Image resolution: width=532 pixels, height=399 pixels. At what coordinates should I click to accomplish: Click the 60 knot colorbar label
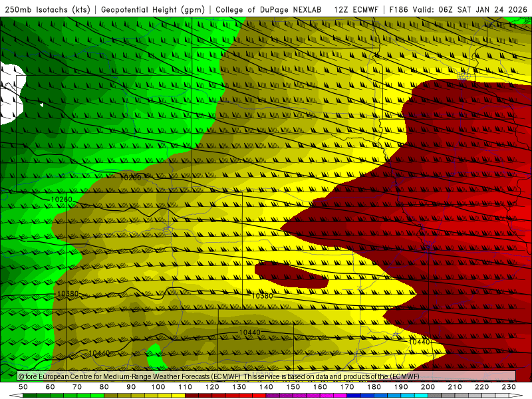tap(51, 387)
